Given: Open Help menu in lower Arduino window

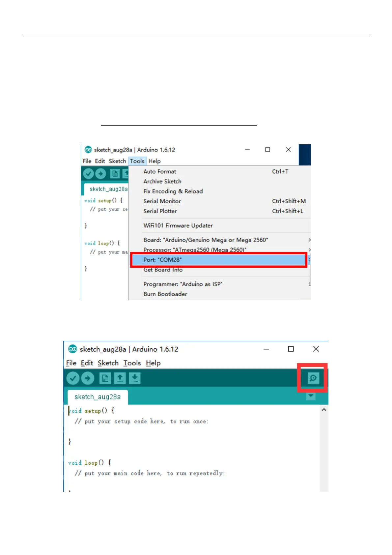Looking at the screenshot, I should pos(153,363).
